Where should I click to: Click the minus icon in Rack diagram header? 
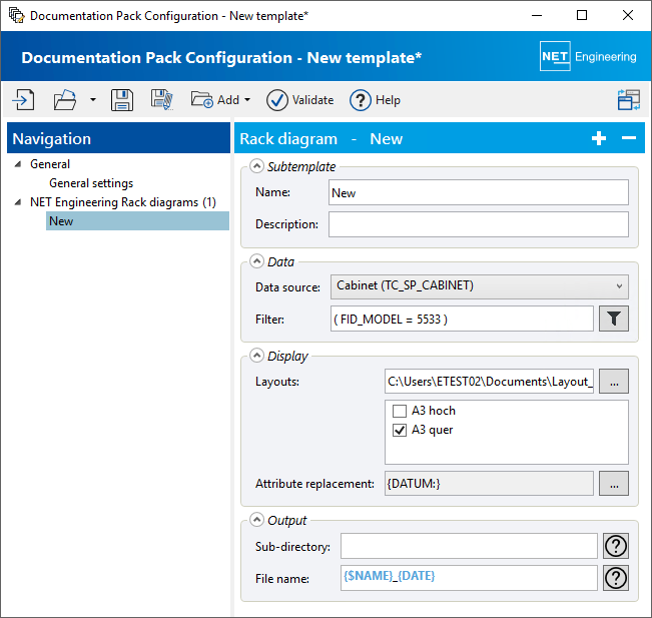pyautogui.click(x=628, y=139)
